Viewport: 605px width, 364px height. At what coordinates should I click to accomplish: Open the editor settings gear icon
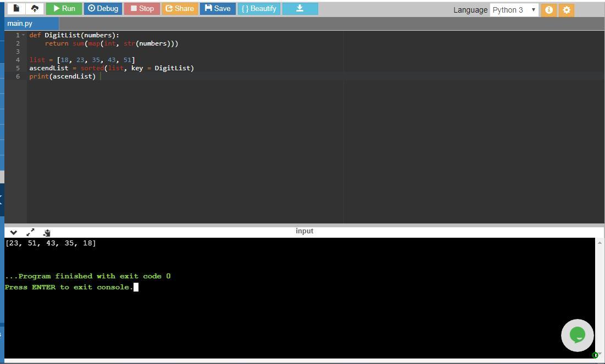coord(567,10)
